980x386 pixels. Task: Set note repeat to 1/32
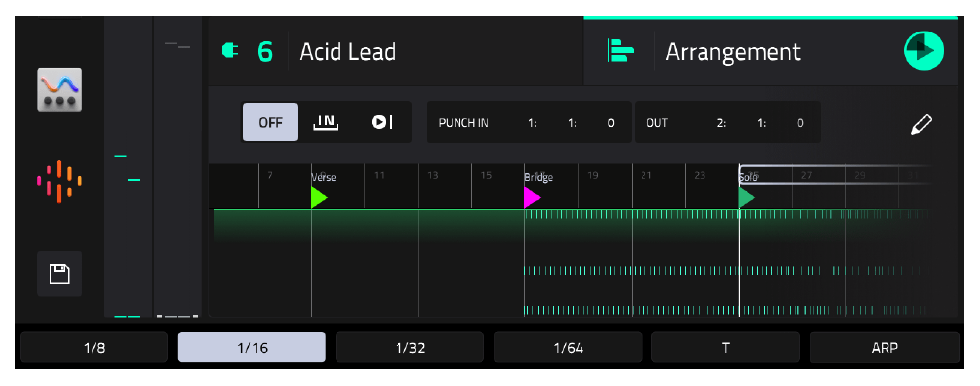[x=410, y=348]
